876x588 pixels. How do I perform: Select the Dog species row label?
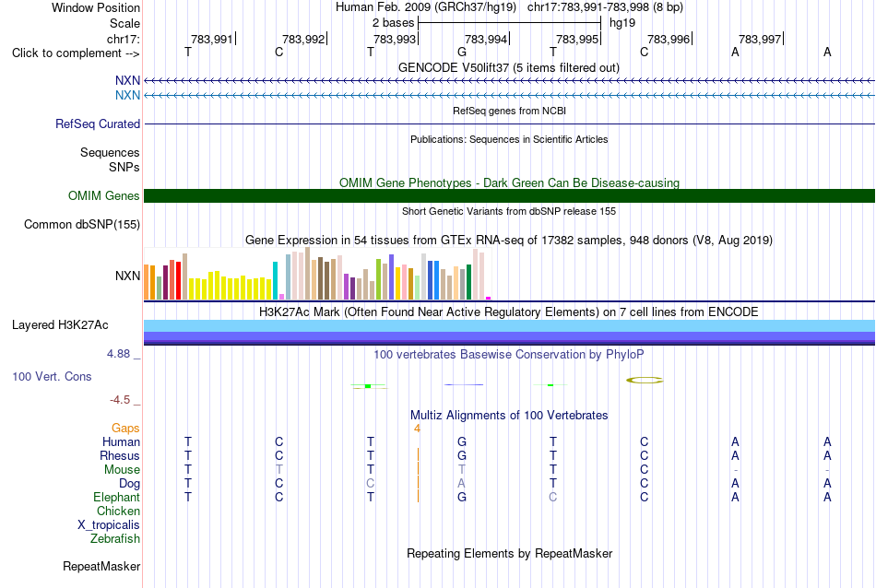[x=129, y=484]
